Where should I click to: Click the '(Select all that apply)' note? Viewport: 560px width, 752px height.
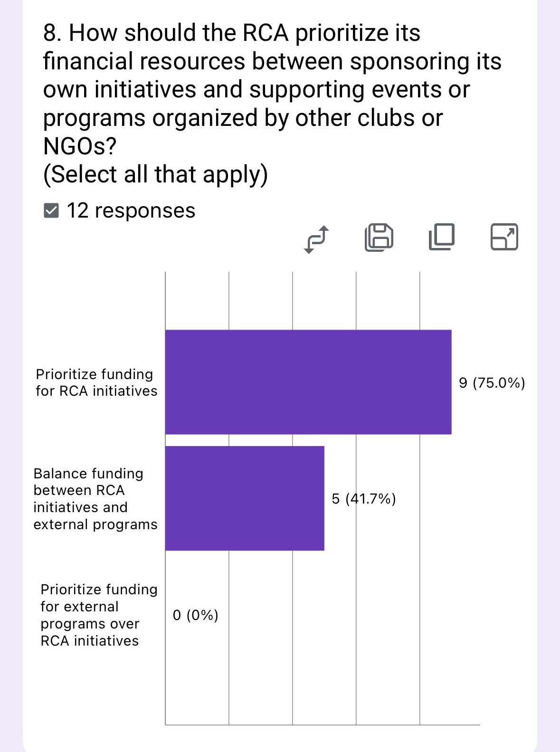tap(155, 174)
